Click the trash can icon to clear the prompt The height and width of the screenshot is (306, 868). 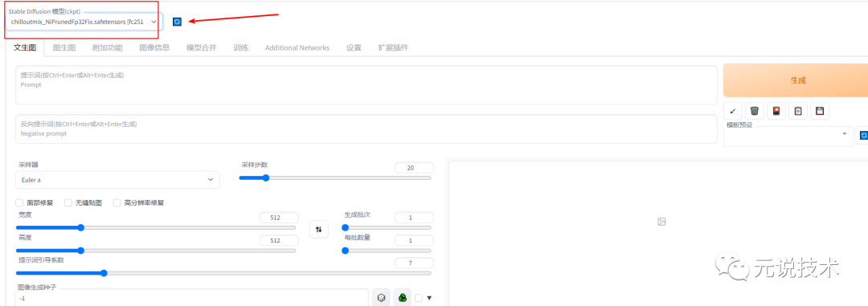754,111
